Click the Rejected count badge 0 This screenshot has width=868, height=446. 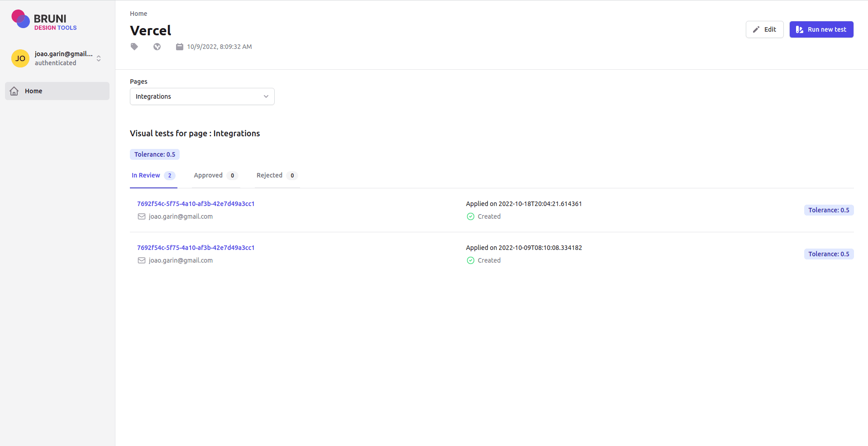pyautogui.click(x=292, y=176)
